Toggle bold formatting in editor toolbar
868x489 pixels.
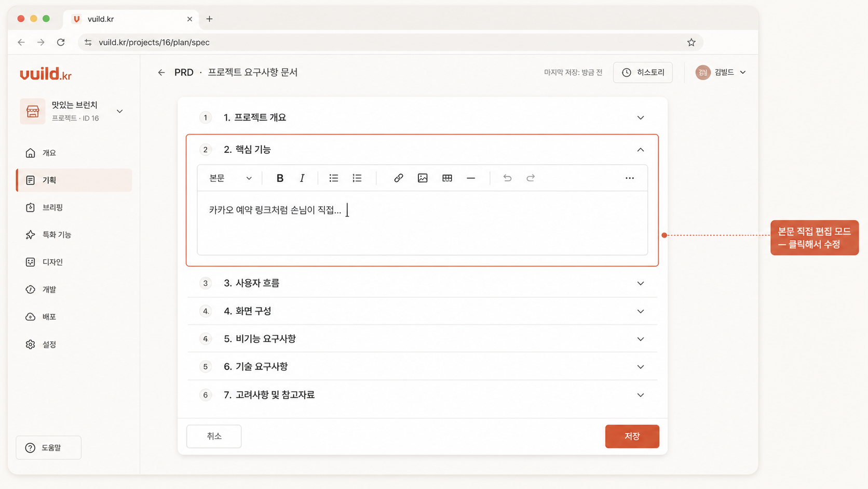[x=280, y=178]
